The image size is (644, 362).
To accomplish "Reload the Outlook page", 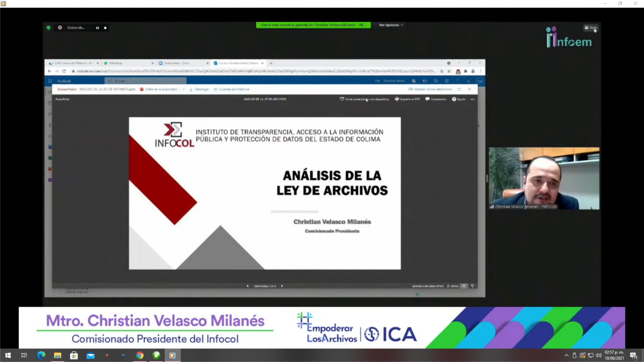I will point(64,71).
